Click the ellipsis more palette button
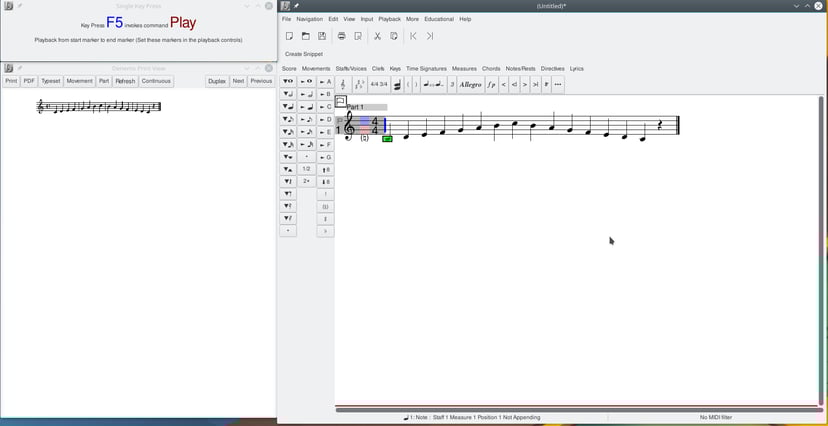 558,84
